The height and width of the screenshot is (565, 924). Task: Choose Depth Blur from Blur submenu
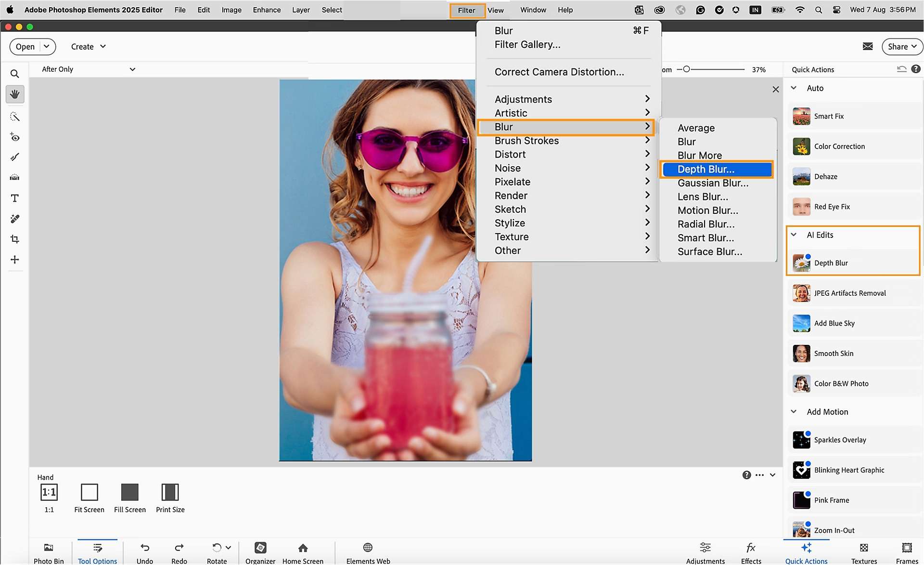coord(717,169)
